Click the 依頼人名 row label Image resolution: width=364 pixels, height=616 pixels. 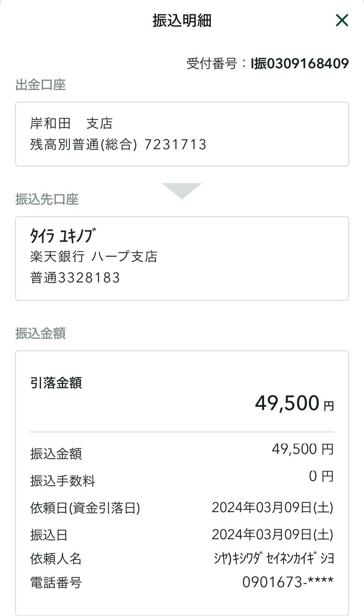click(56, 559)
